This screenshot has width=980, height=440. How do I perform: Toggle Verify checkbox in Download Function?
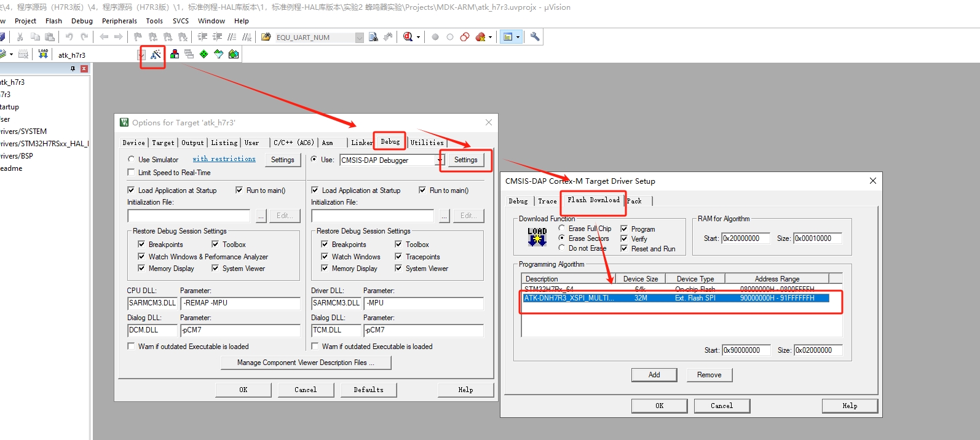click(x=624, y=238)
